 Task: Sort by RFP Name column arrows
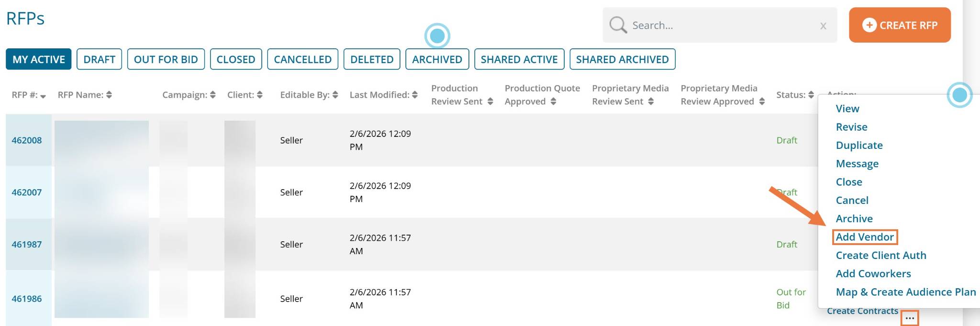[x=109, y=95]
